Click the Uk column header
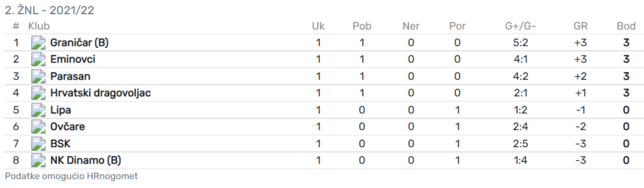644x188 pixels. click(318, 26)
